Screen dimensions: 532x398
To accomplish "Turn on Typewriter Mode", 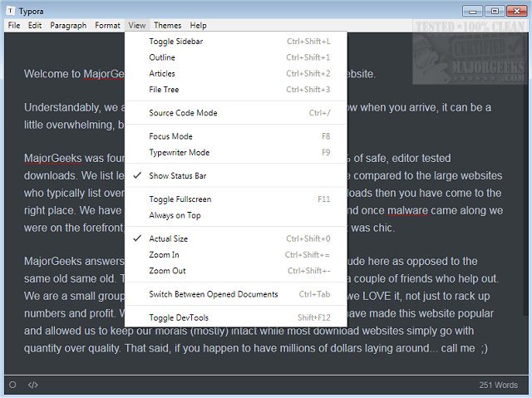I will tap(236, 153).
